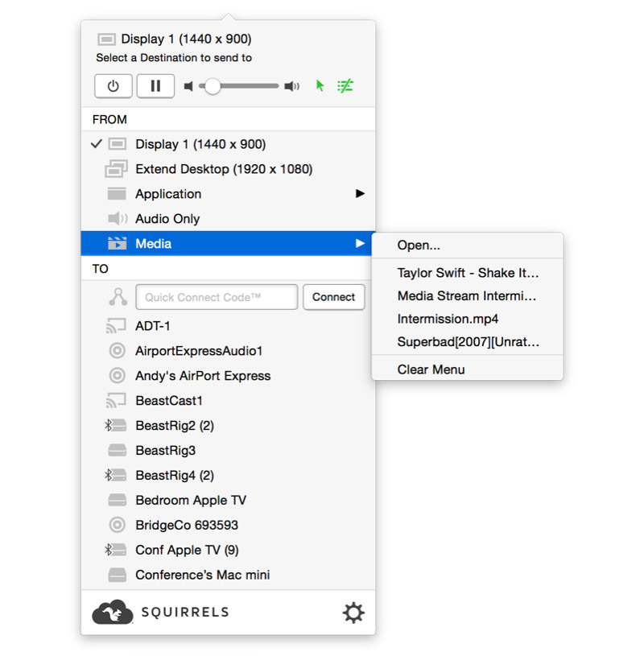Open settings with the gear icon
Image resolution: width=644 pixels, height=656 pixels.
(x=353, y=613)
